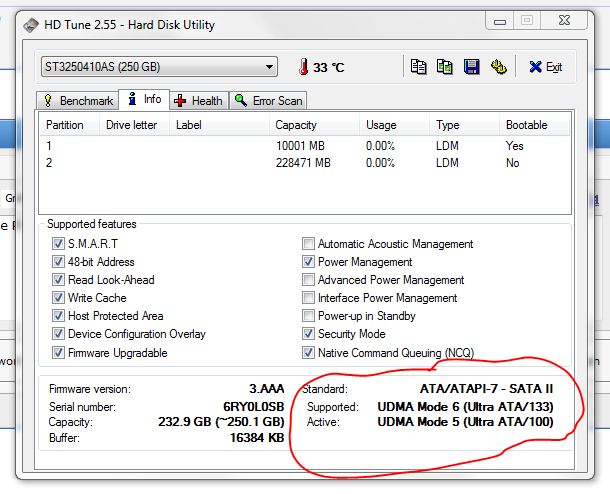This screenshot has height=494, width=610.
Task: Click the Exit button
Action: pos(545,67)
